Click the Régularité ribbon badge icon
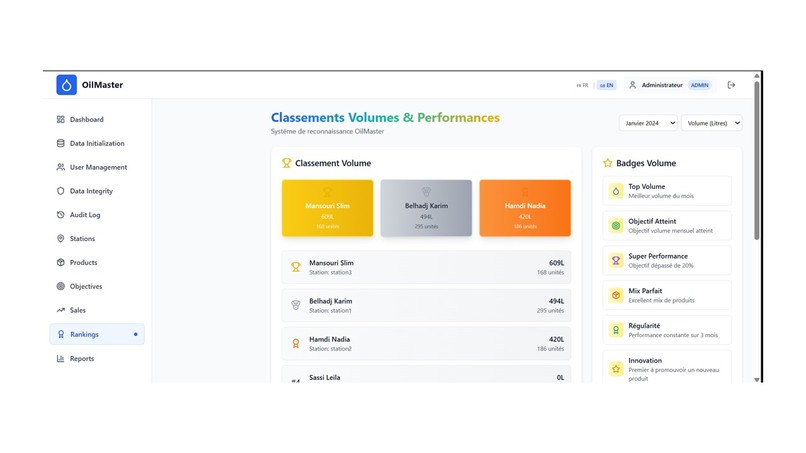The image size is (806, 453). [x=616, y=330]
